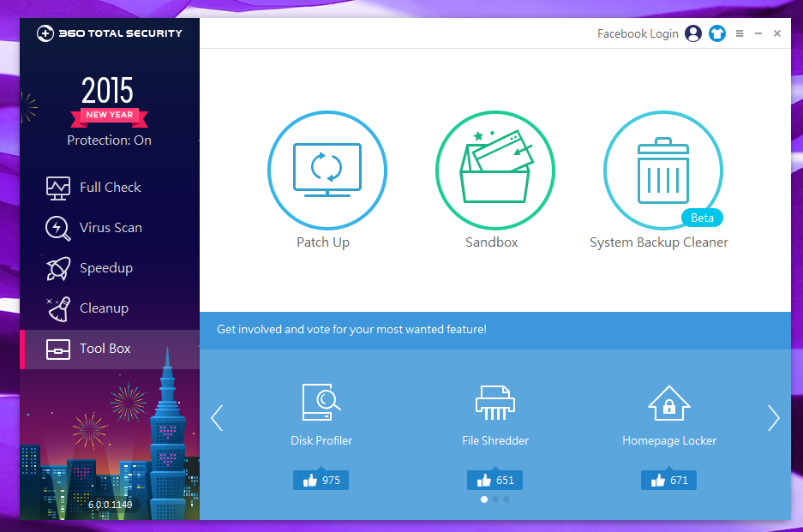Minimize the 360 Total Security window
803x532 pixels.
pyautogui.click(x=758, y=33)
